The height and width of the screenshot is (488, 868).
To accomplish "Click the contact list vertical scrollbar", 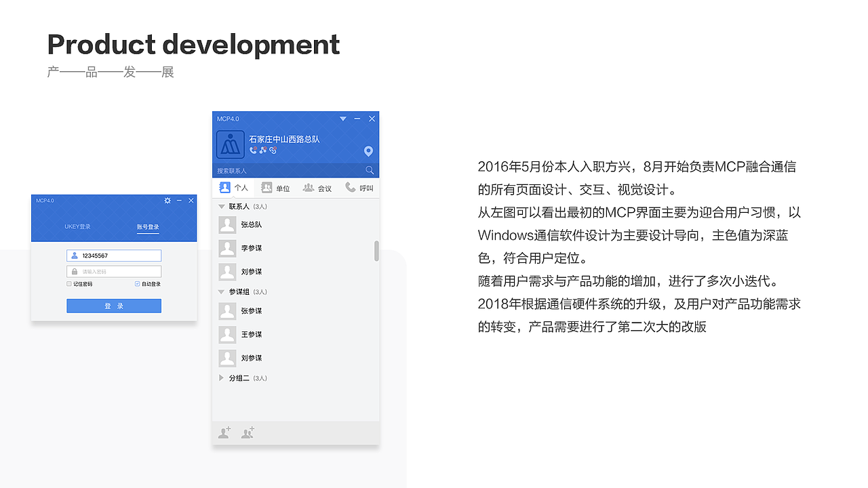I will tap(376, 251).
